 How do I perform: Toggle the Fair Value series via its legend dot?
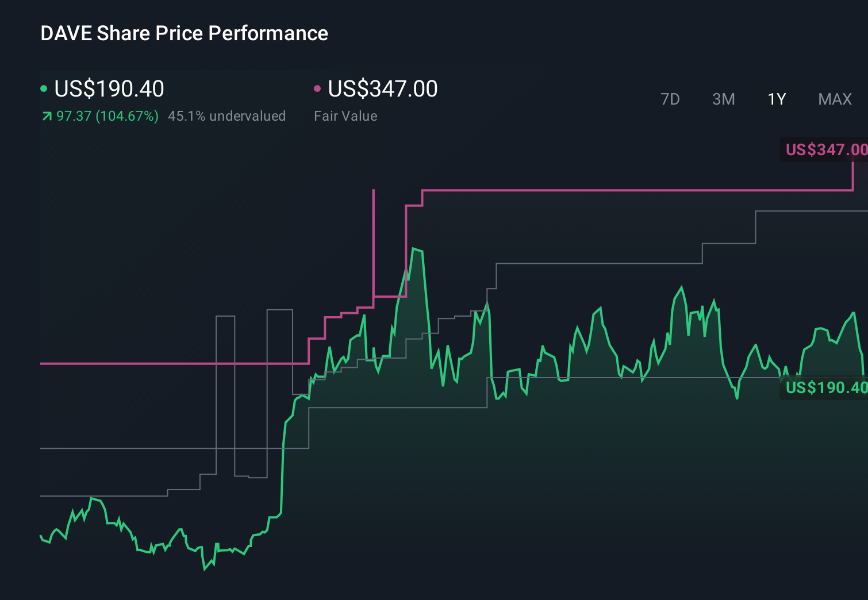tap(317, 89)
